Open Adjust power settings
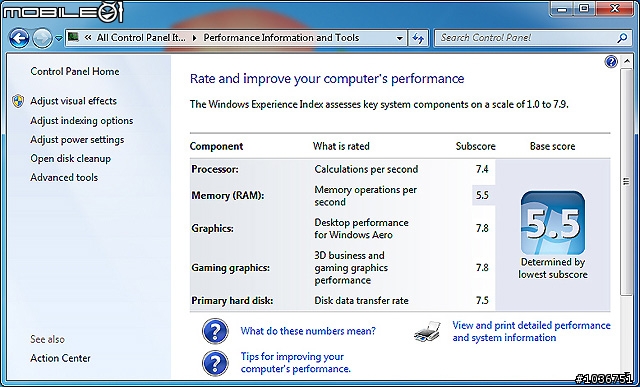 [77, 140]
